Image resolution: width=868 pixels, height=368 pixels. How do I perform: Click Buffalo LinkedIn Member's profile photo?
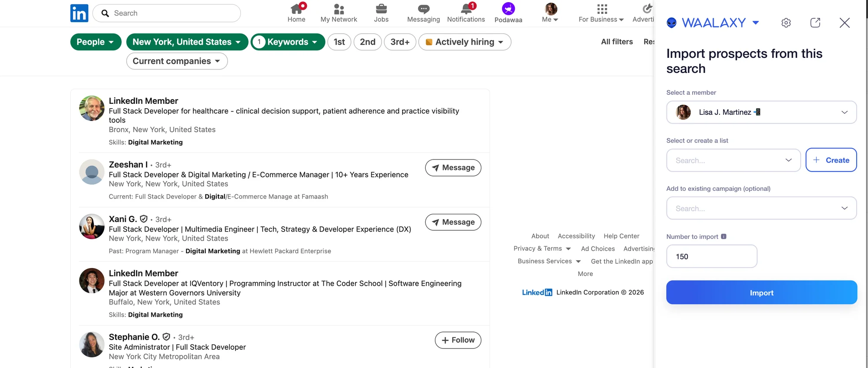pyautogui.click(x=92, y=281)
